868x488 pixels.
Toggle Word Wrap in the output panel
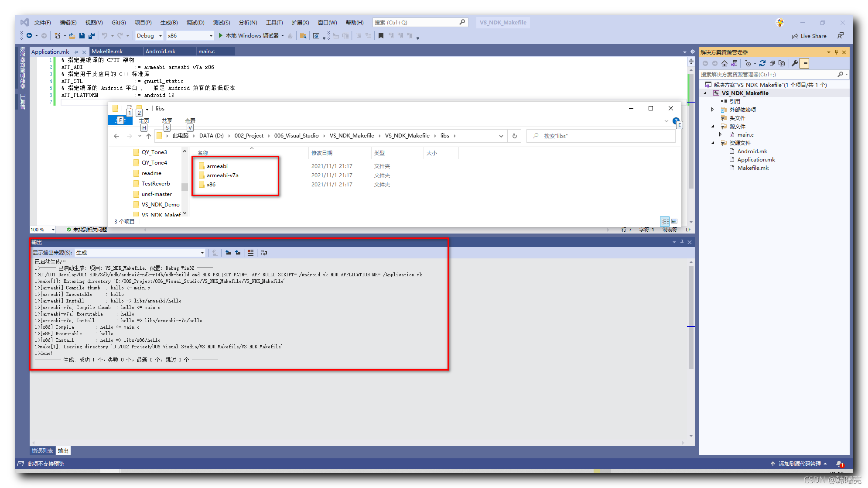[x=264, y=252]
